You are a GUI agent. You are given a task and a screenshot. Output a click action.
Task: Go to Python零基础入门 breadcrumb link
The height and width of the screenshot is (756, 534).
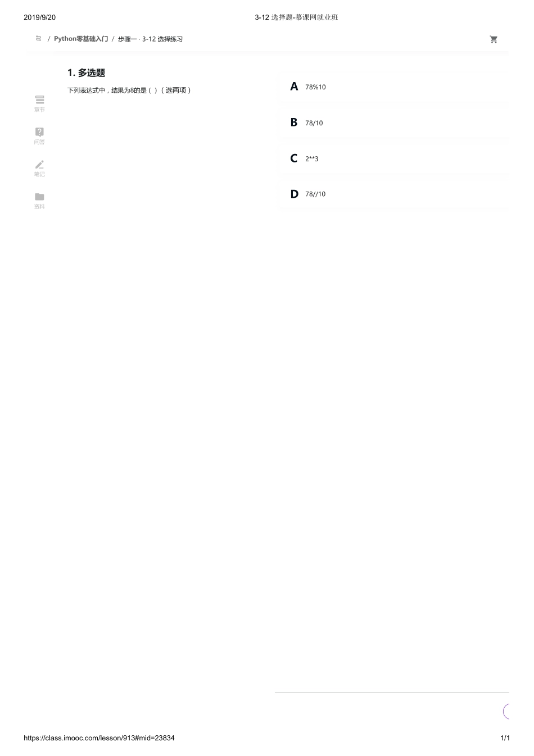(81, 39)
